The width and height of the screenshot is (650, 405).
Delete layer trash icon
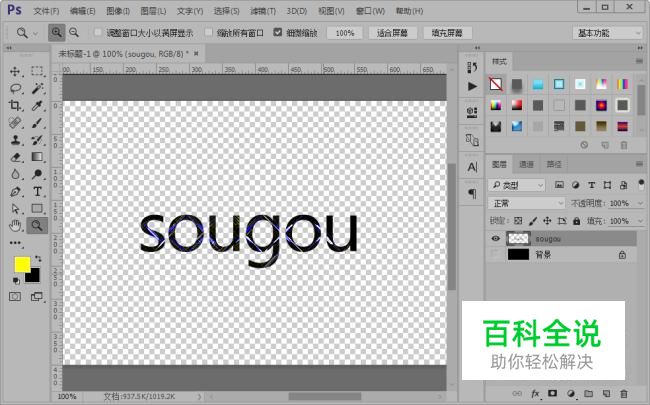[623, 393]
